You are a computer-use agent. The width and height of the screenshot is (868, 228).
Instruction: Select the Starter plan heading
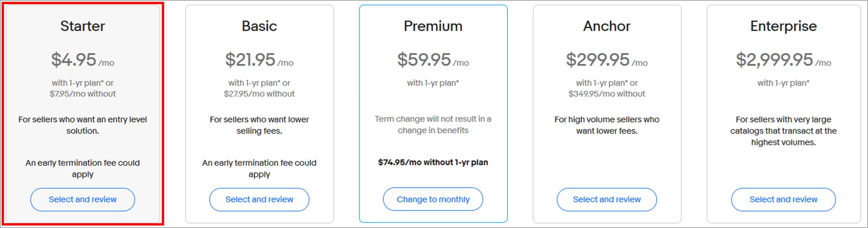tap(82, 26)
